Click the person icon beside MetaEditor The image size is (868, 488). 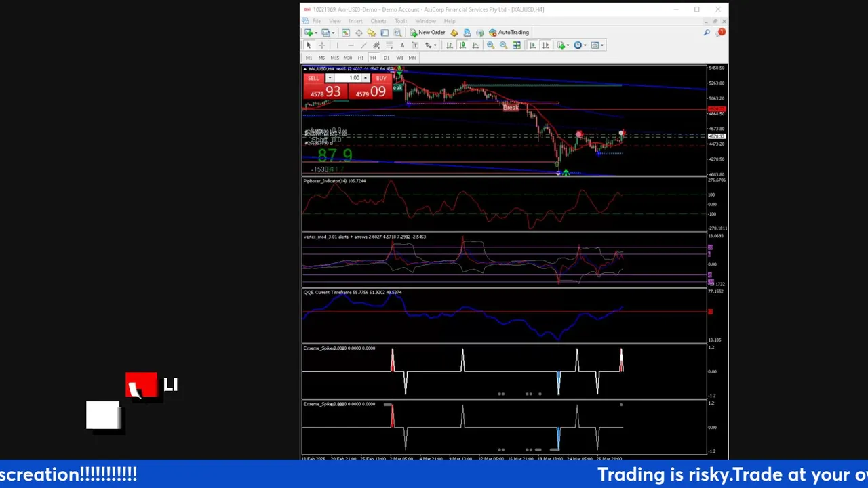[467, 33]
